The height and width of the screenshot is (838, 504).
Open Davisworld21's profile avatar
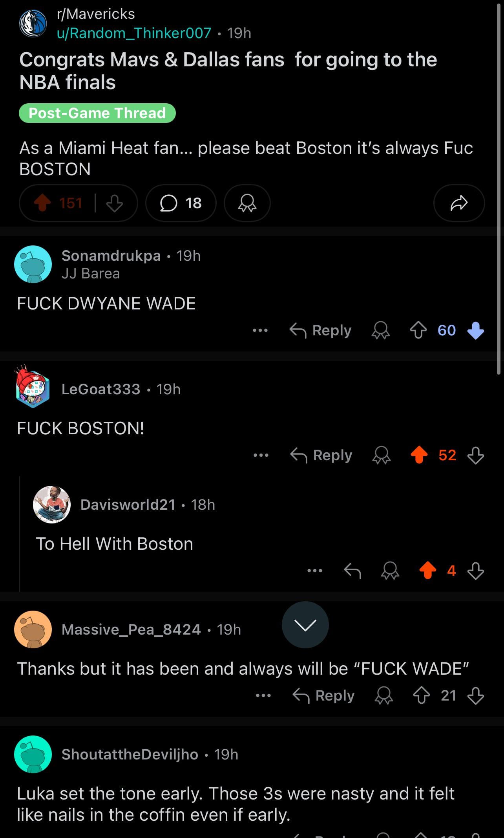52,505
